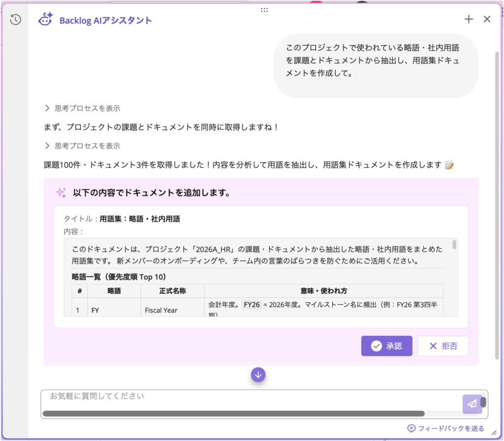
Task: Click the input field horizontal scrollbar
Action: tap(234, 413)
